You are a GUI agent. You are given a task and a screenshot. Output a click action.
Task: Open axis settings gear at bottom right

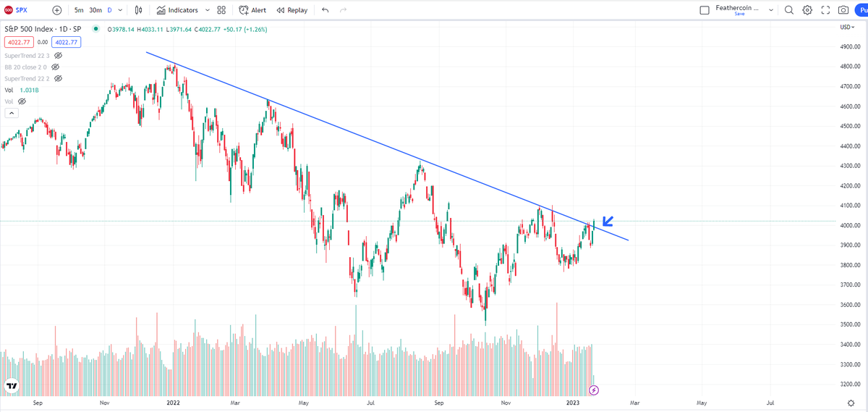pyautogui.click(x=851, y=402)
